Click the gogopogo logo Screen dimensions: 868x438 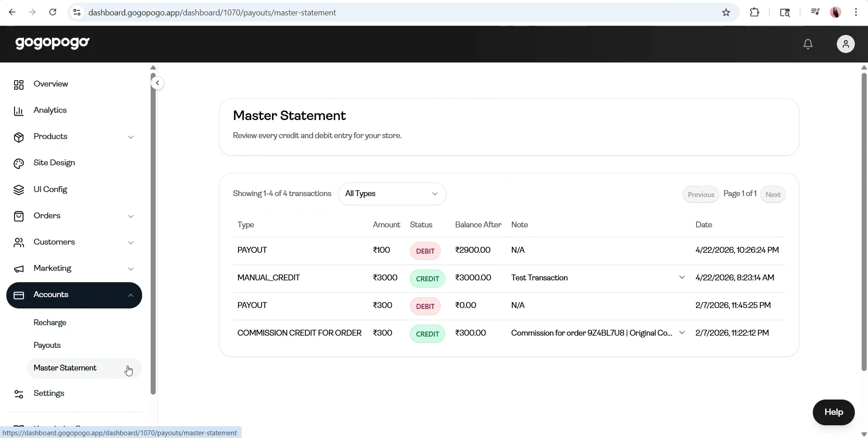[52, 43]
